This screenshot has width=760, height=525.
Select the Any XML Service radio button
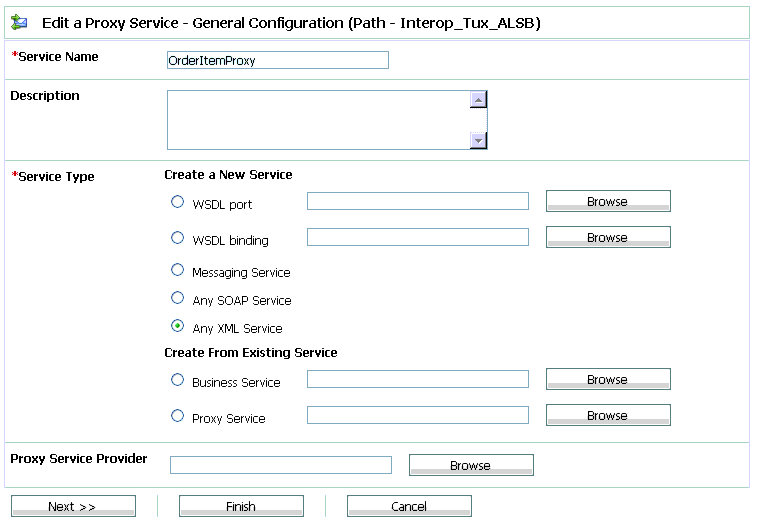[177, 326]
